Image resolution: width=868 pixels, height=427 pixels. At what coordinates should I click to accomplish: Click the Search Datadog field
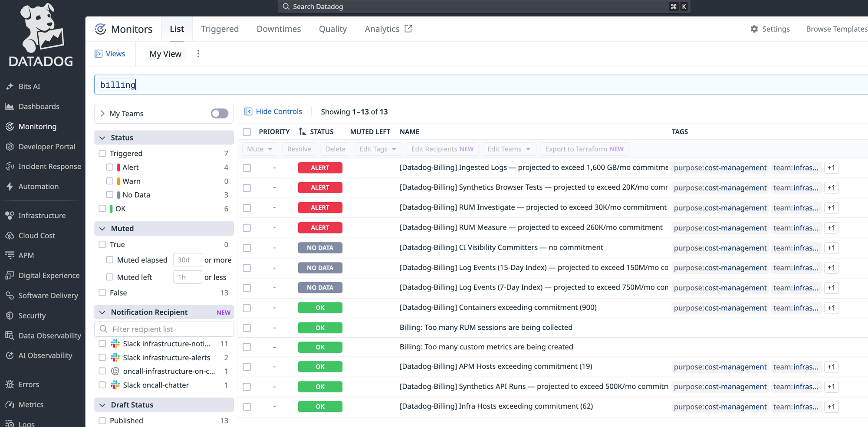pyautogui.click(x=483, y=7)
